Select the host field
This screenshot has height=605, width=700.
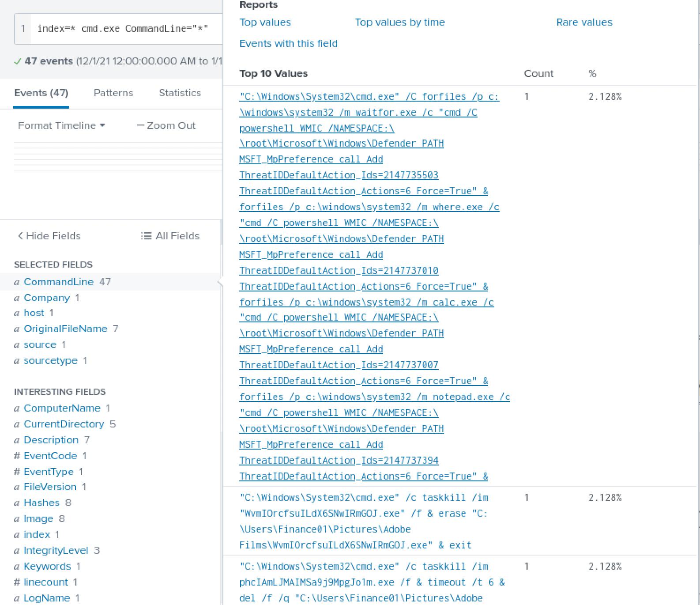coord(34,313)
